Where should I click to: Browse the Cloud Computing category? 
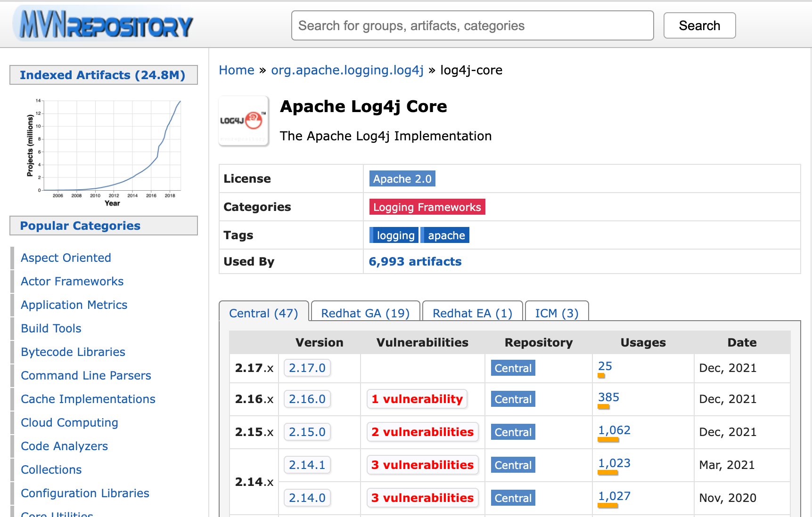(69, 423)
